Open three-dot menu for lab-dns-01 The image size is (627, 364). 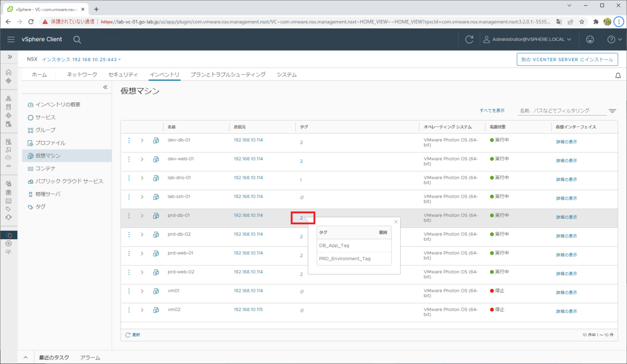coord(129,178)
